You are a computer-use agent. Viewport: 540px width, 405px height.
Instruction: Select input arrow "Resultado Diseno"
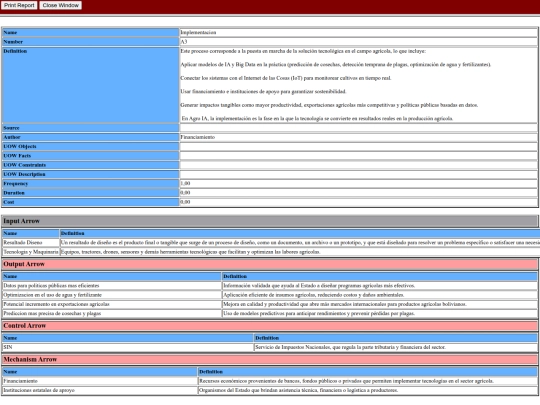tap(23, 242)
